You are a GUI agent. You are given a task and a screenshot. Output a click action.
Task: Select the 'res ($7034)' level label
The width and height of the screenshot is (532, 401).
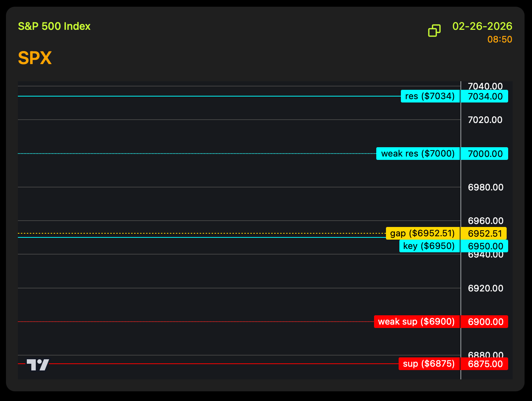(430, 96)
